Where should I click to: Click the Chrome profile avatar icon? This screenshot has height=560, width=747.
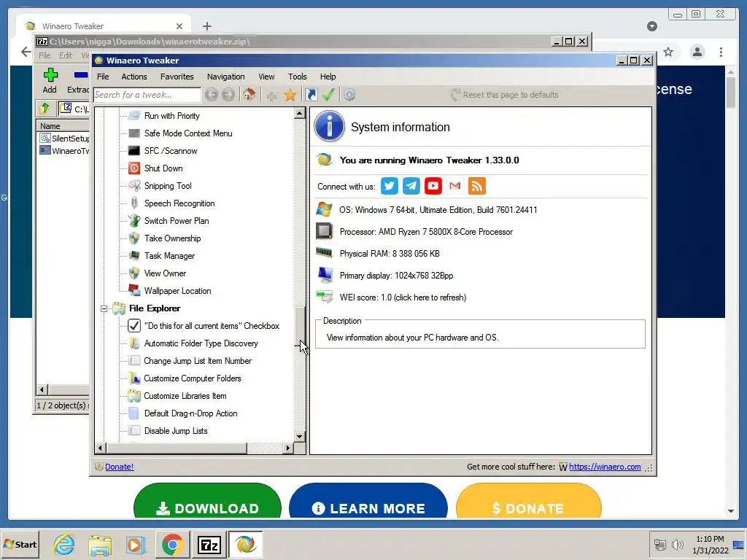click(x=697, y=52)
